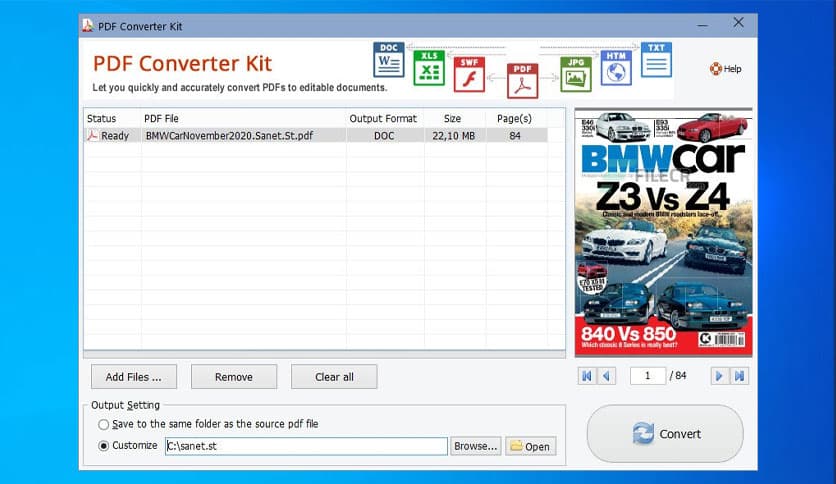Open the output folder

[x=530, y=446]
